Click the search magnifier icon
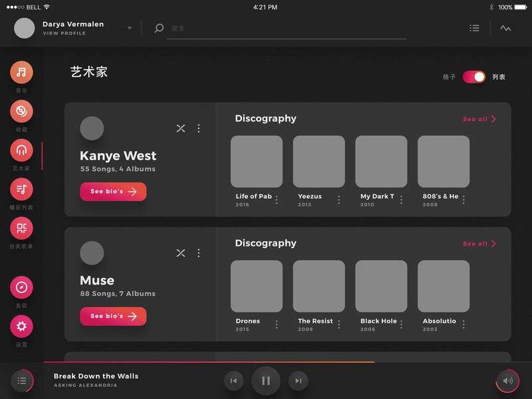The width and height of the screenshot is (532, 399). [159, 28]
